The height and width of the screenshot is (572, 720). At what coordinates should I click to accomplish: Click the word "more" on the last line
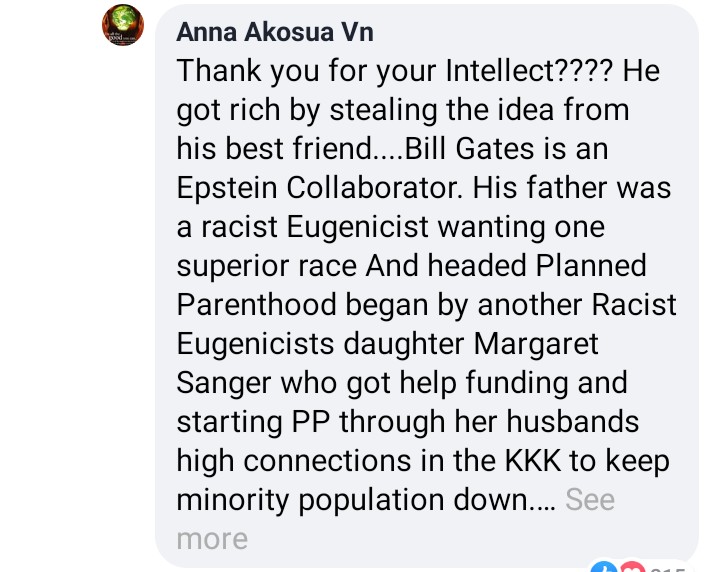point(211,538)
